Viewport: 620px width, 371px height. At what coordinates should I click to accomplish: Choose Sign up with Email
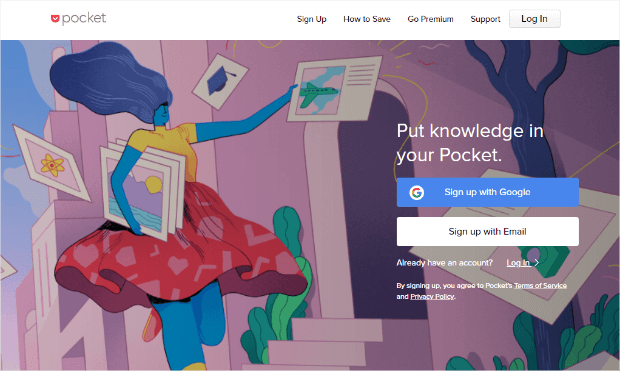point(488,231)
